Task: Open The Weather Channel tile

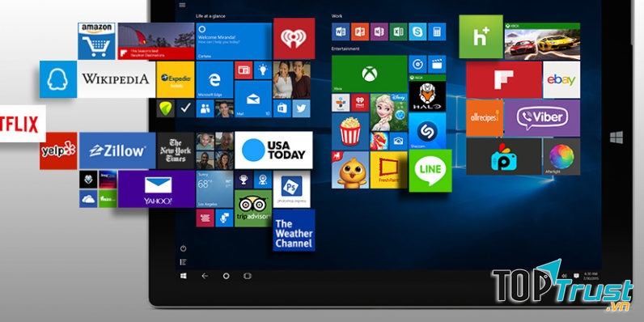Action: (294, 230)
